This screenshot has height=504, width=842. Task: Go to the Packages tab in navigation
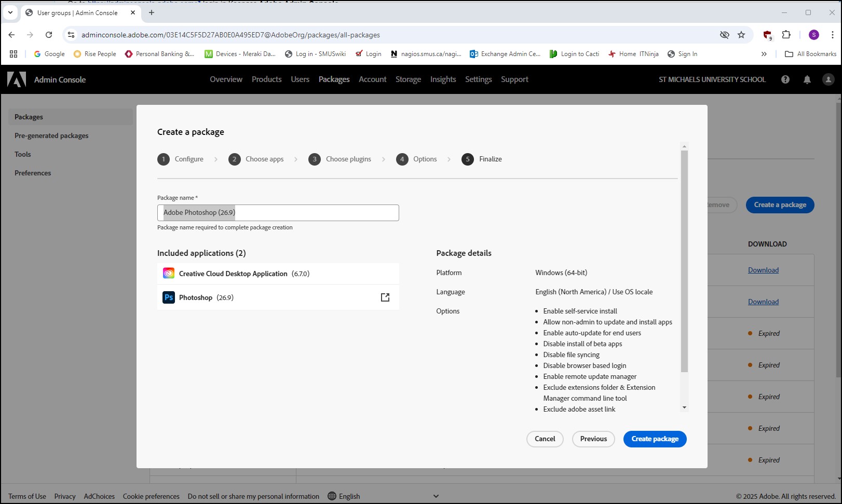click(334, 79)
